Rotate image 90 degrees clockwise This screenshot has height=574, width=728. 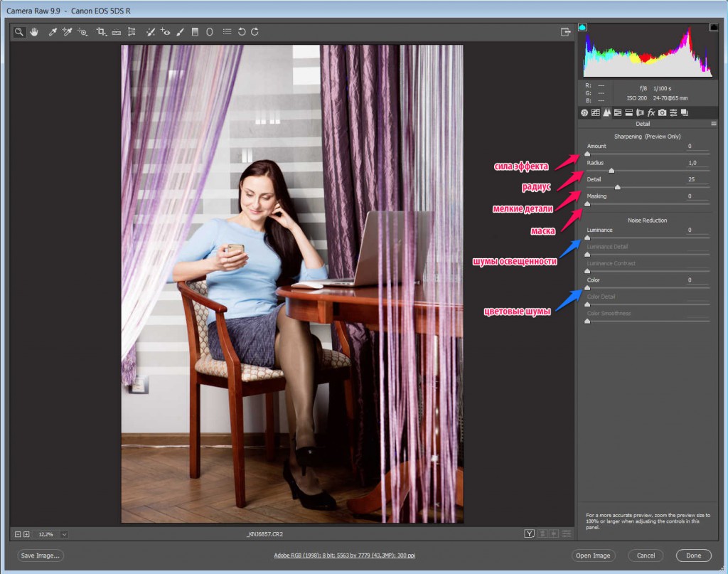[x=255, y=32]
